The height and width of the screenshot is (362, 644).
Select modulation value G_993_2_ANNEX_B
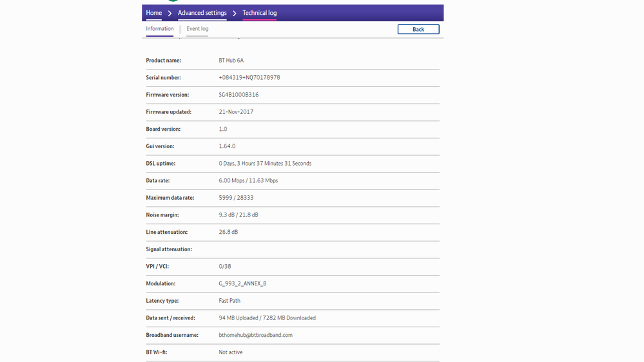pos(242,283)
